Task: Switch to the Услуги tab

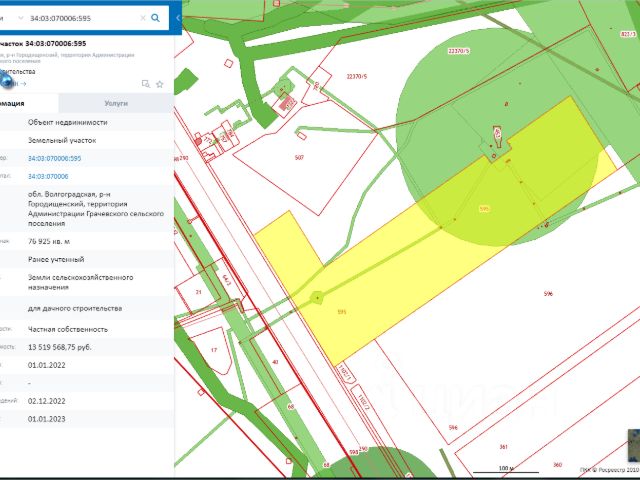Action: click(x=116, y=103)
